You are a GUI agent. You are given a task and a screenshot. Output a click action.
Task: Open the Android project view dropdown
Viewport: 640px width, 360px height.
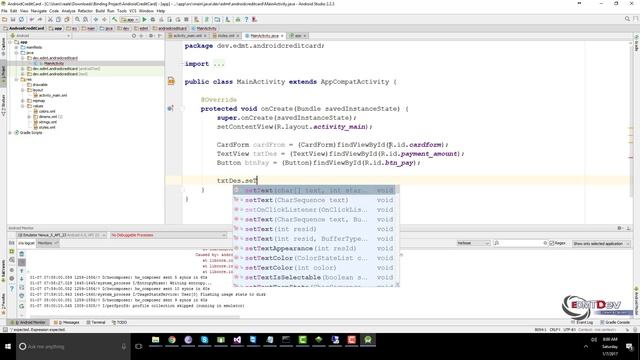click(x=40, y=36)
